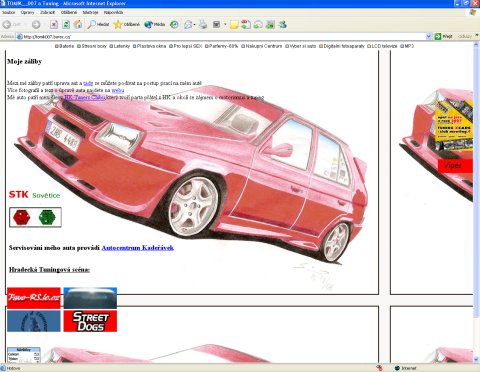The height and width of the screenshot is (372, 480).
Task: Show browsing History clock icon
Action: point(174,24)
